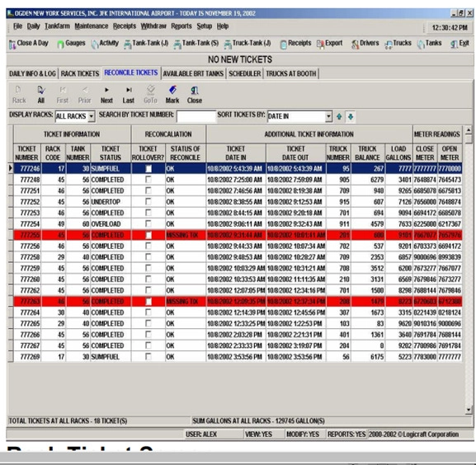Click the search by ticket number field
Image resolution: width=476 pixels, height=465 pixels.
(x=196, y=116)
